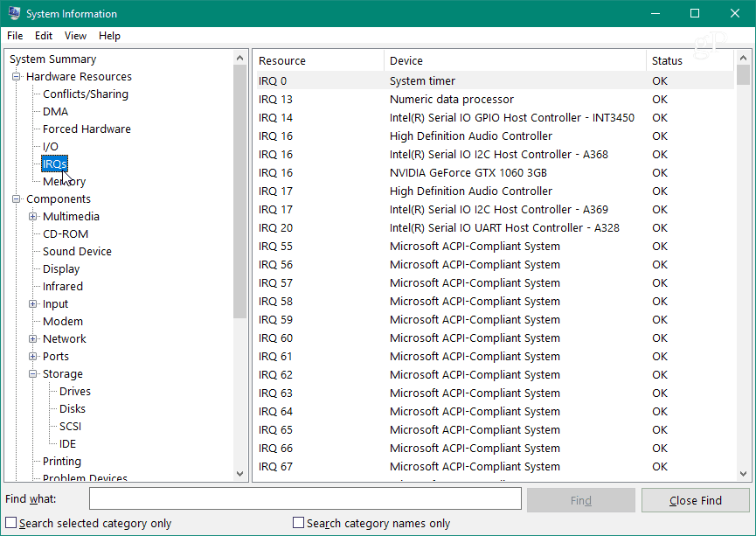The image size is (756, 536).
Task: Select the Numeric data processor row
Action: [496, 100]
